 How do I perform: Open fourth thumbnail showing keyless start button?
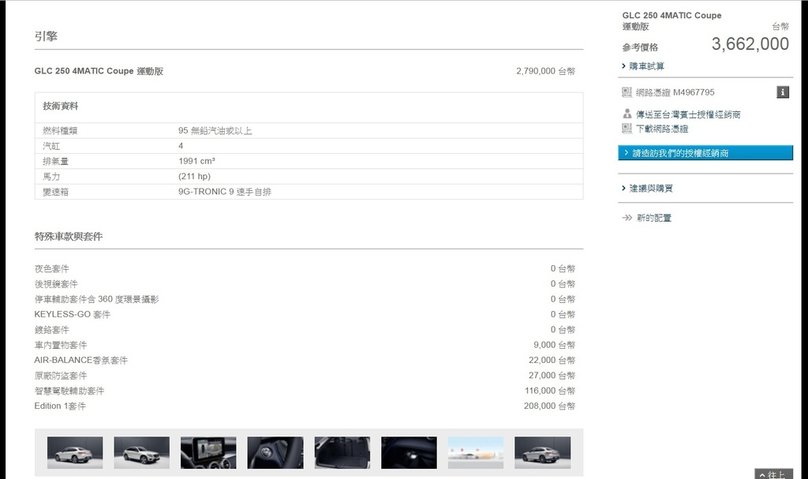pos(275,453)
